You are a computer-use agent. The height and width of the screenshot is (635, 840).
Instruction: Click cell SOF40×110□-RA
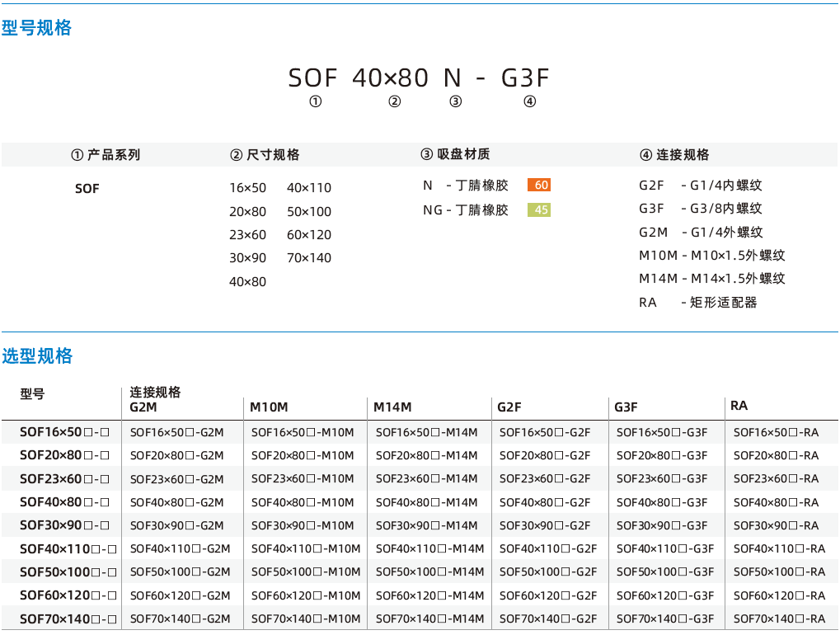pos(780,548)
